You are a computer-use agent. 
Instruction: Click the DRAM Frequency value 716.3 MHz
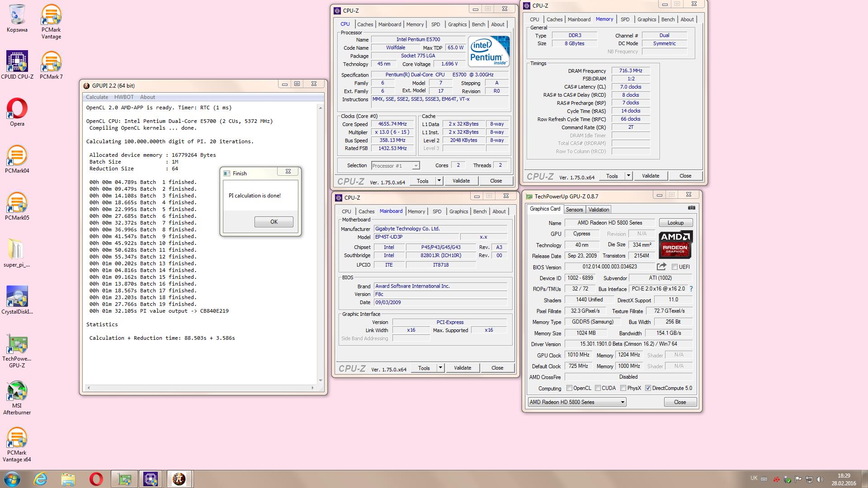(x=631, y=70)
